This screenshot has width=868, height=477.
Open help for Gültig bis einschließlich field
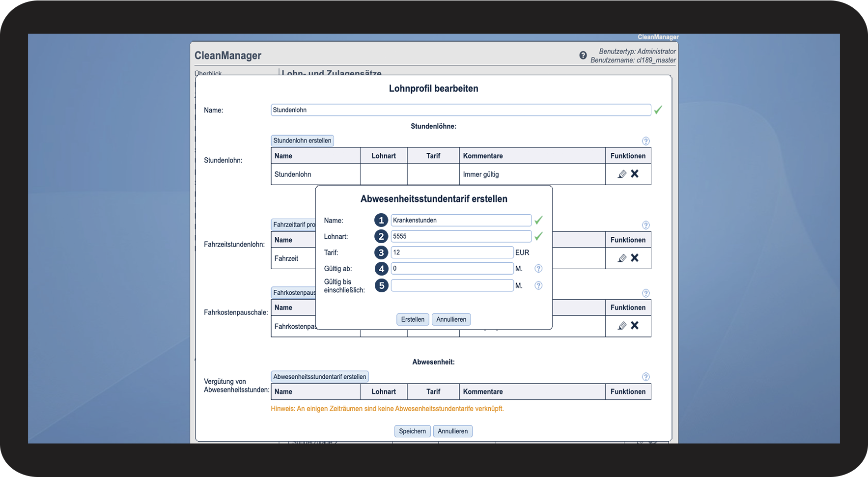click(538, 285)
